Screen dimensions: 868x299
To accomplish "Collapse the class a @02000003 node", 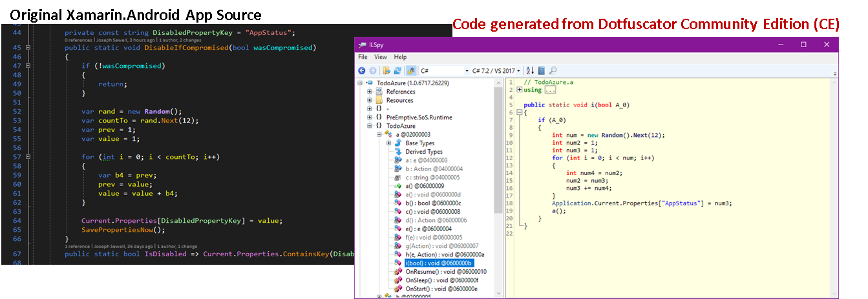I will click(379, 134).
